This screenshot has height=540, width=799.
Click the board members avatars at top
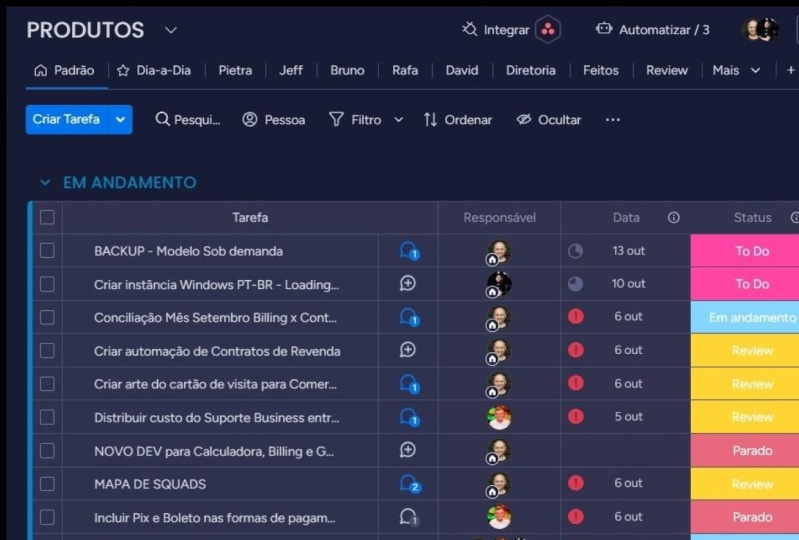click(x=760, y=30)
